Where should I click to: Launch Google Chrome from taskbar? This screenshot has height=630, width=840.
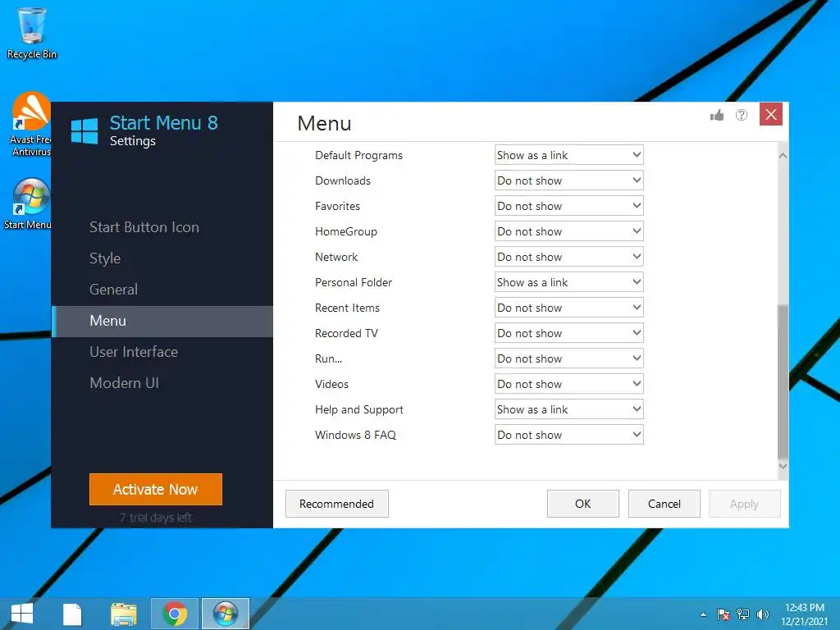(175, 614)
